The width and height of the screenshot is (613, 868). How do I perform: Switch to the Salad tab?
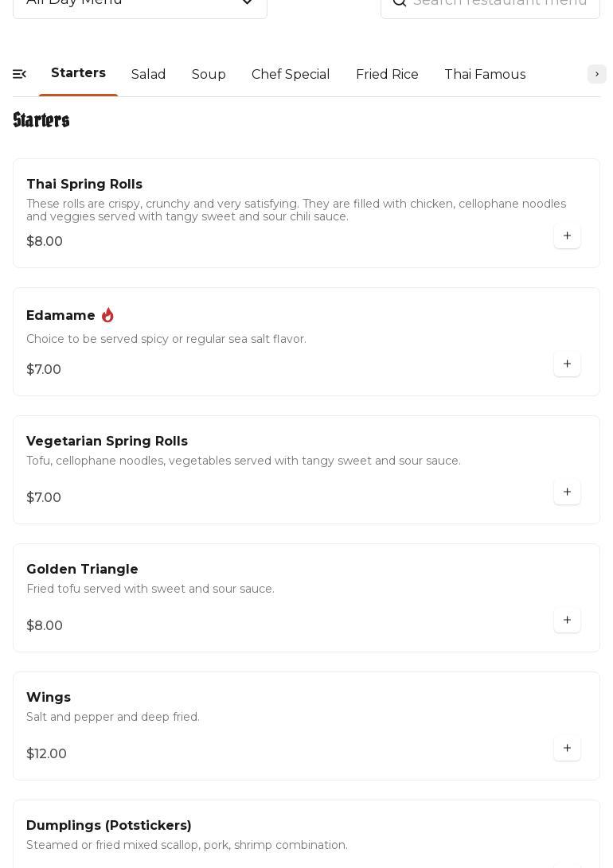click(148, 74)
